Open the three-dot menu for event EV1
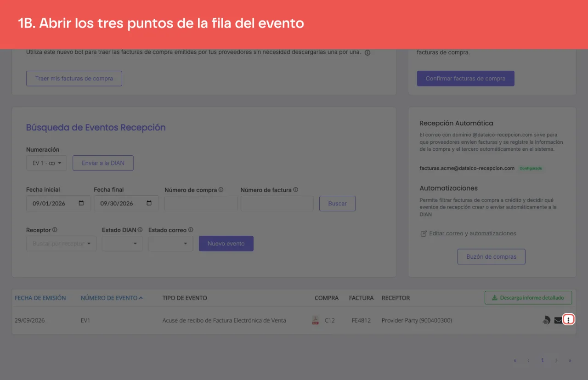This screenshot has width=588, height=380. tap(569, 320)
